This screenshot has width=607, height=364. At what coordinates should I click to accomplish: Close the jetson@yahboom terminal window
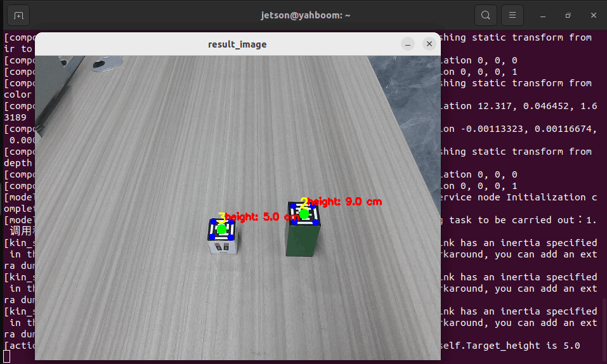594,15
